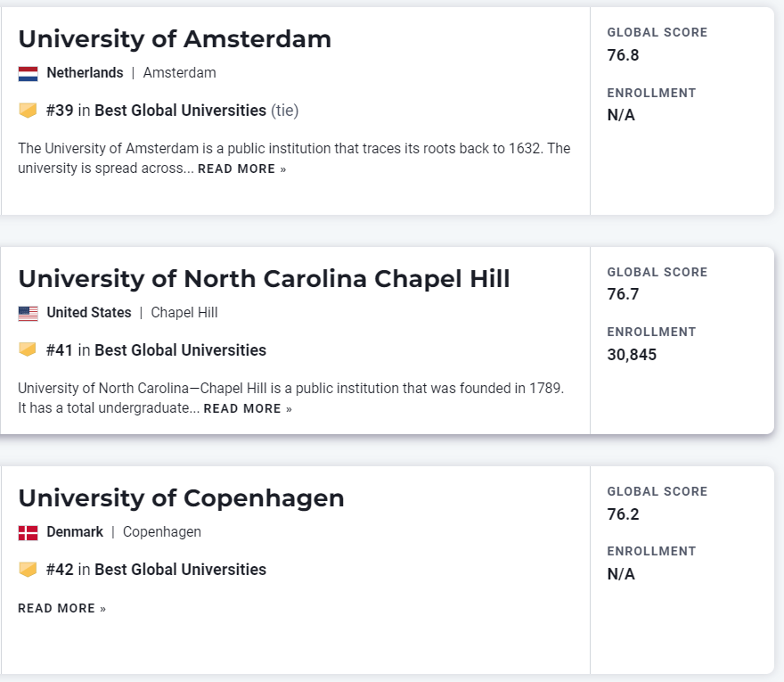Click the United States flag icon

click(28, 313)
